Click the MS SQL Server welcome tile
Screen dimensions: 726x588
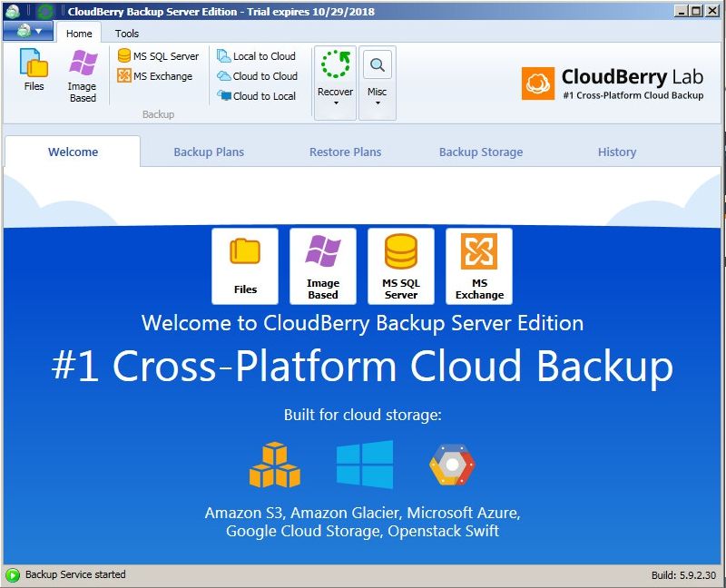click(x=401, y=266)
